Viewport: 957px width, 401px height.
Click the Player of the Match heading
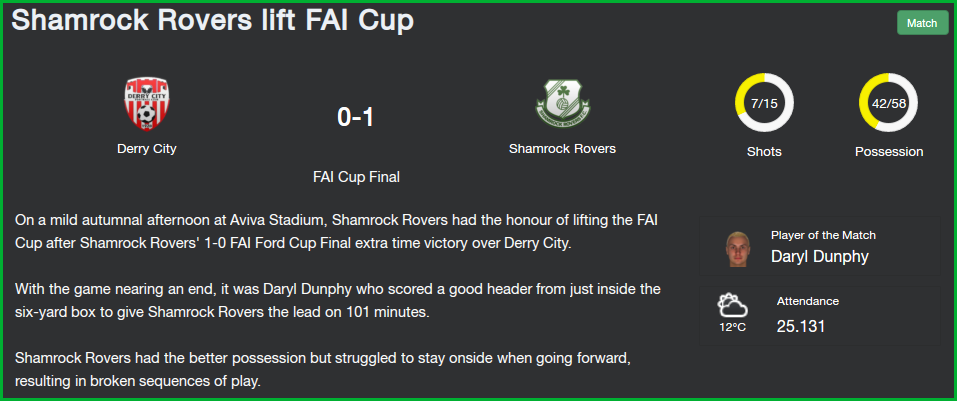point(823,235)
